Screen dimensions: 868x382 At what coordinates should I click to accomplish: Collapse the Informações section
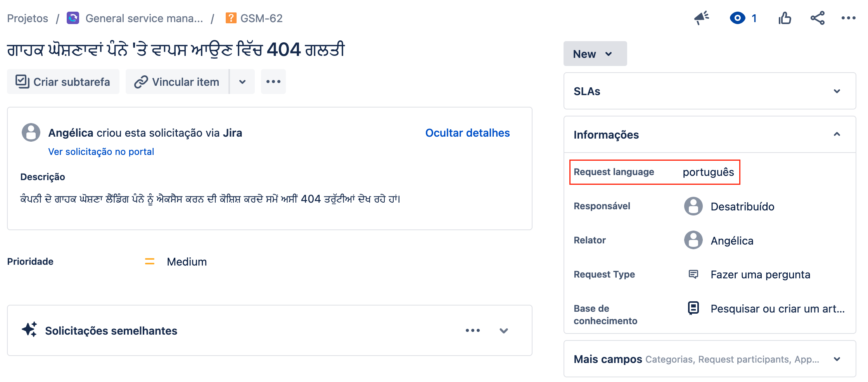point(837,134)
